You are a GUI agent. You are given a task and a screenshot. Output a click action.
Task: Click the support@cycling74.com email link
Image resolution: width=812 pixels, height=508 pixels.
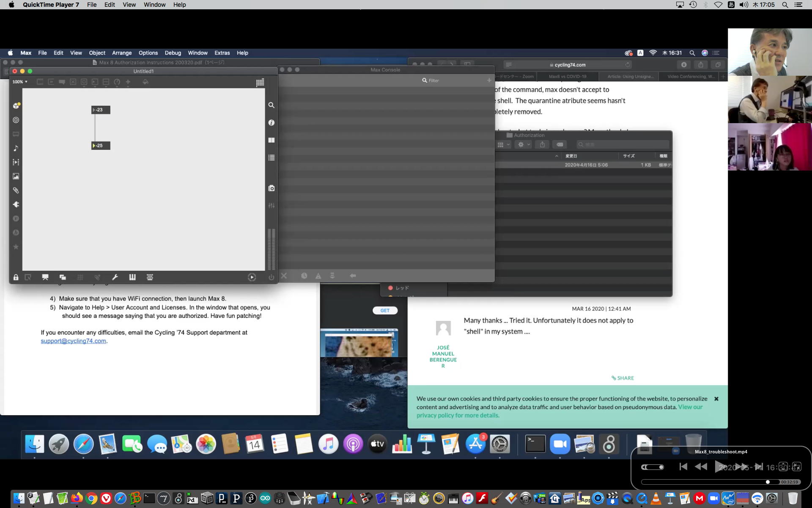click(x=73, y=341)
